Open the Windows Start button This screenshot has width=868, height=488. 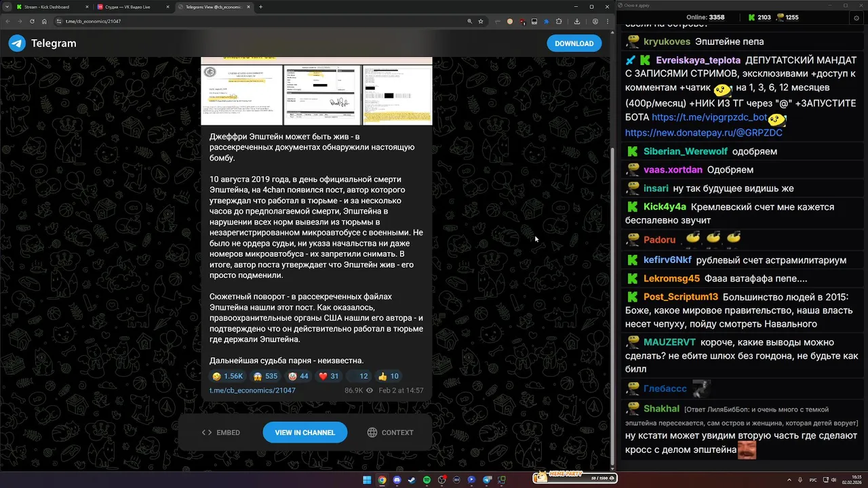click(x=367, y=479)
